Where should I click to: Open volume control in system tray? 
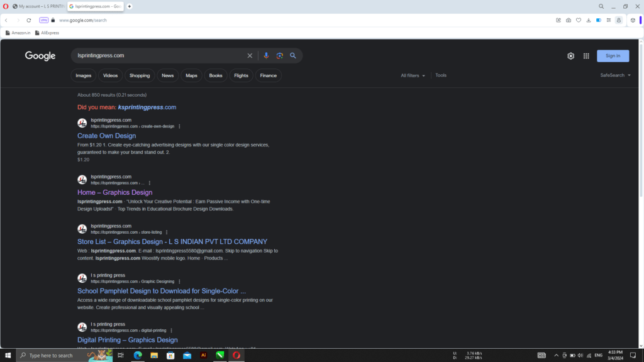(580, 356)
